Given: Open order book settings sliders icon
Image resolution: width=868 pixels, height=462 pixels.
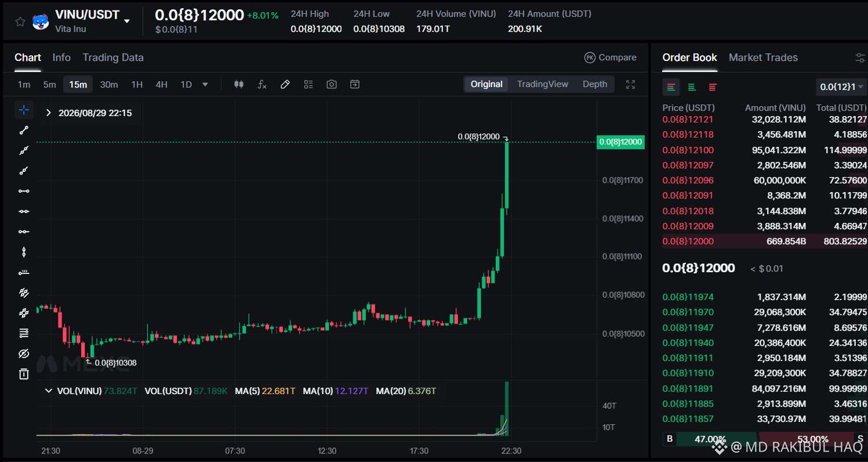Looking at the screenshot, I should coord(860,57).
